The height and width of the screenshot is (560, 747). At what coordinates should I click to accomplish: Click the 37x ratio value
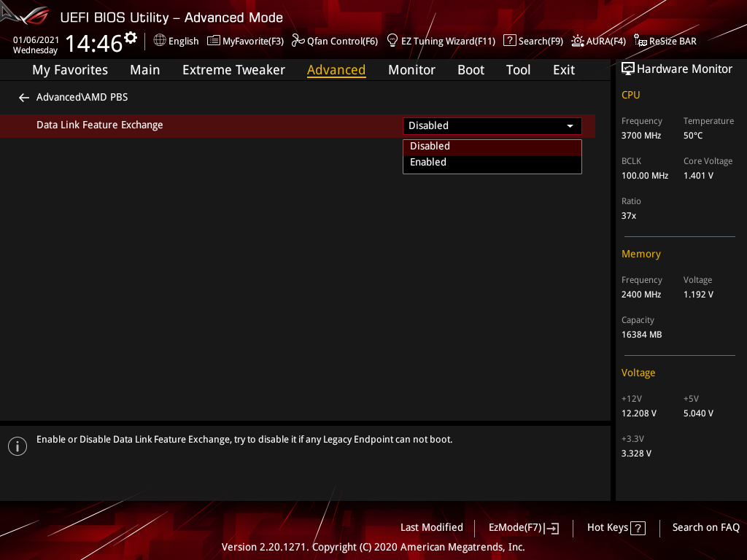(628, 216)
